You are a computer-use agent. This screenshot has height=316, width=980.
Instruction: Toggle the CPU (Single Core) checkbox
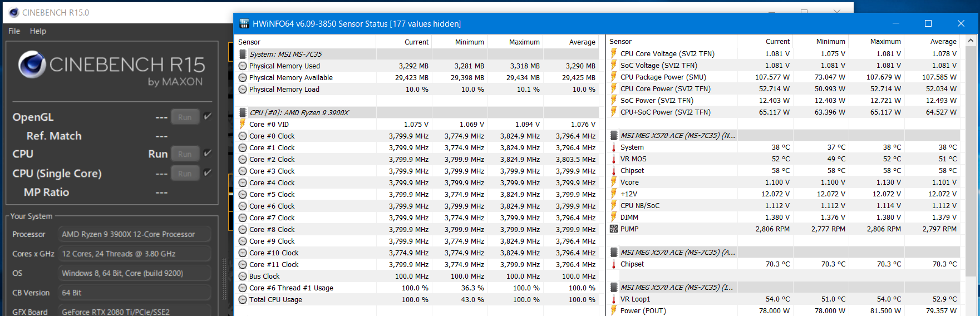point(208,172)
